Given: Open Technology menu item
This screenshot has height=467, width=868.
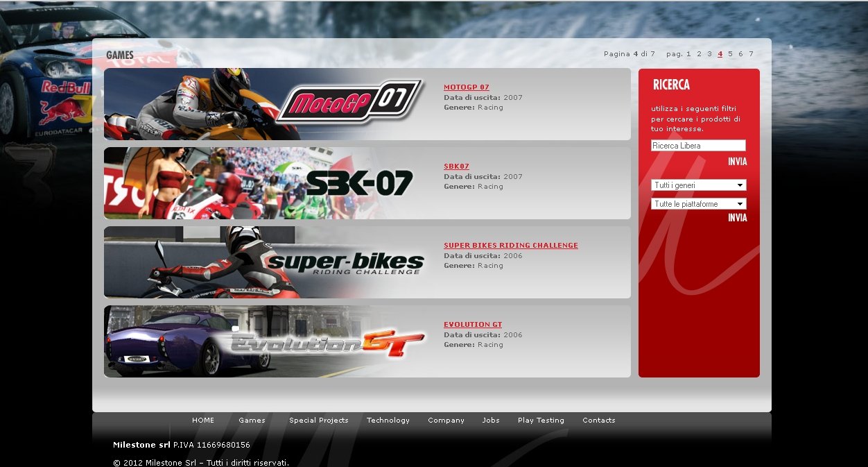Looking at the screenshot, I should tap(388, 421).
